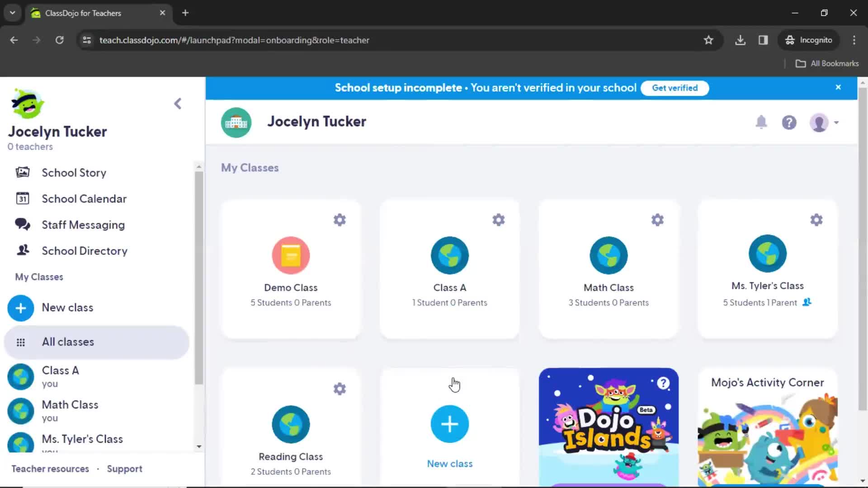Open Math Class from sidebar list
The width and height of the screenshot is (868, 488).
click(x=96, y=411)
